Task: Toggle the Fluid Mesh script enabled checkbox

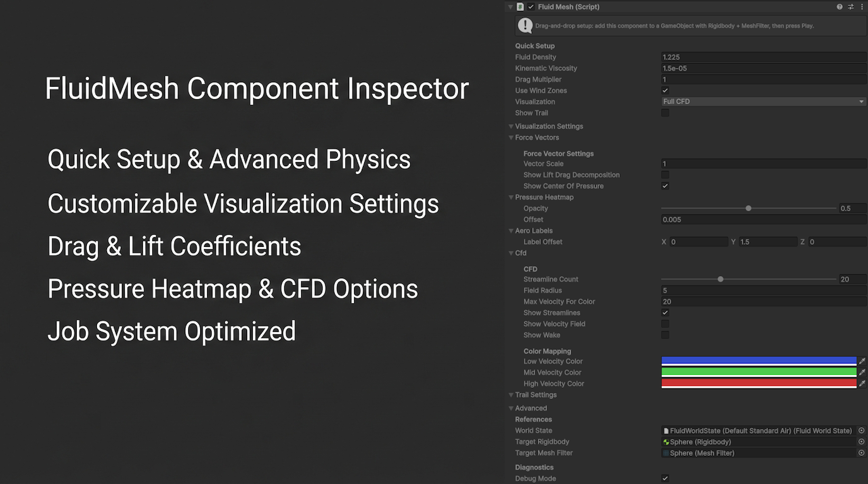Action: coord(531,7)
